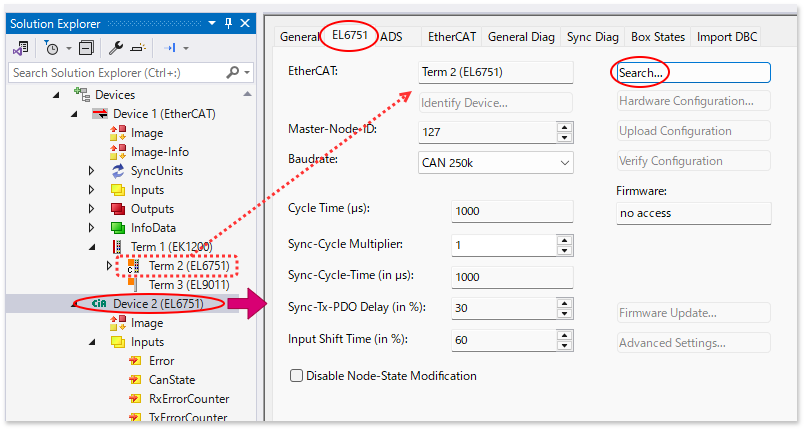Click the pending changes filter clock icon
804x429 pixels.
pos(51,47)
